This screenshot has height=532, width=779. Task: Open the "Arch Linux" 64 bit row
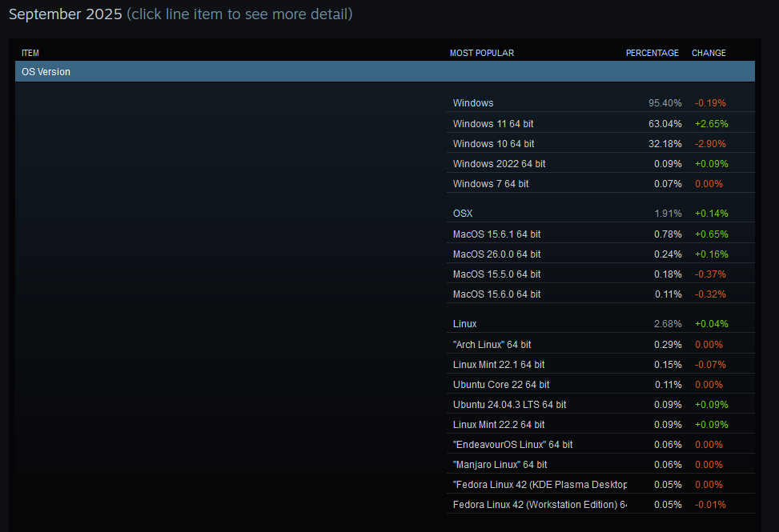click(492, 345)
